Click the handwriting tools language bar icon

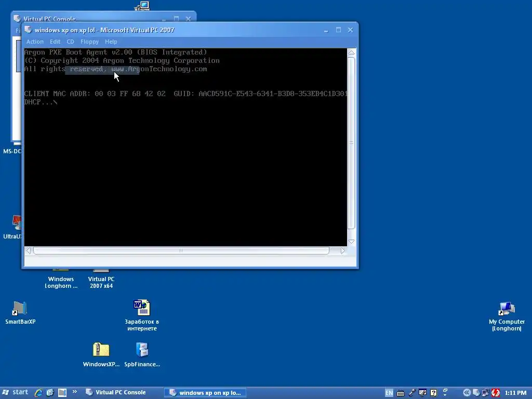coord(422,393)
